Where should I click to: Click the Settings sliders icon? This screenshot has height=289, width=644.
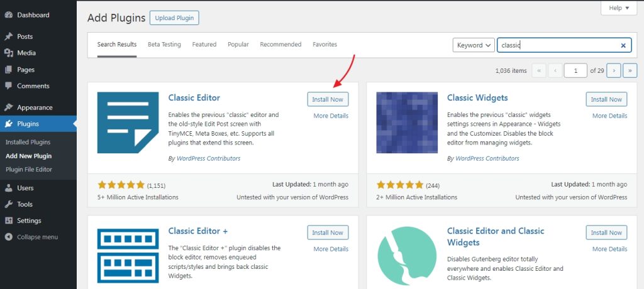(9, 221)
